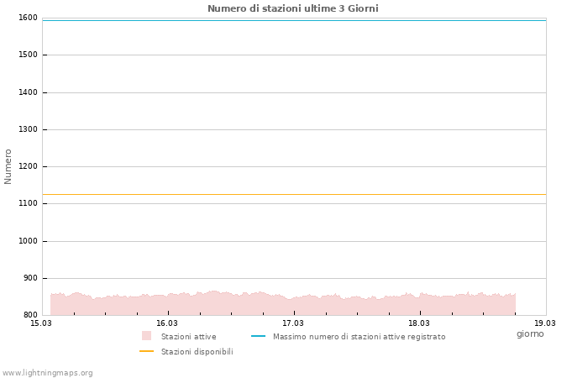
Task: Click the 1600 y-axis tick value
Action: 28,18
